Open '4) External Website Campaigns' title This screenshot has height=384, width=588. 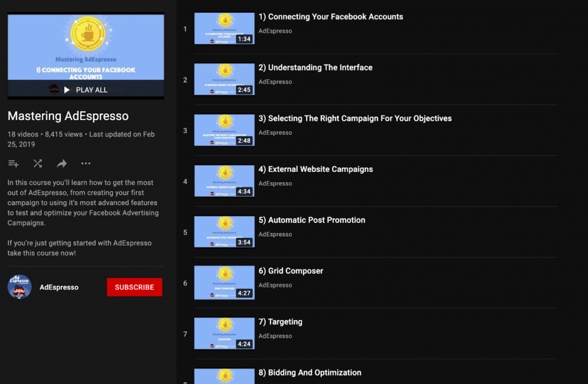316,169
